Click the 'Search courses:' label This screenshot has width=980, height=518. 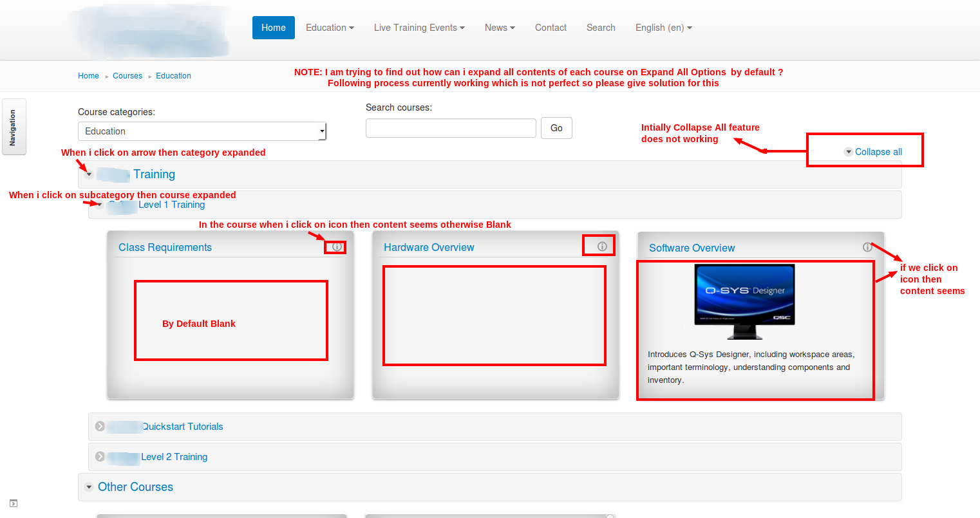point(399,107)
